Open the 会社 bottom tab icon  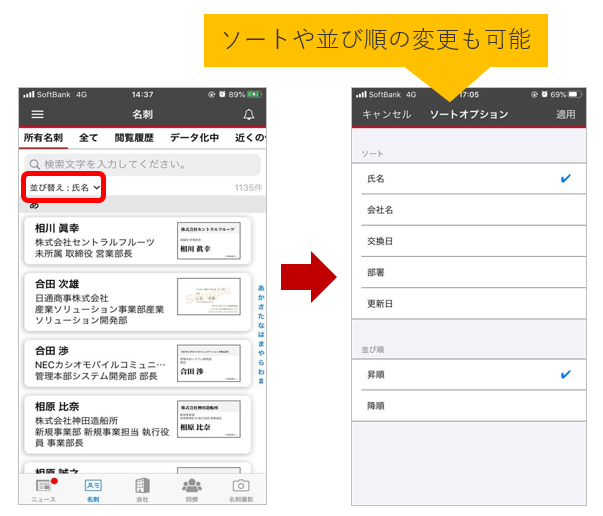point(142,486)
